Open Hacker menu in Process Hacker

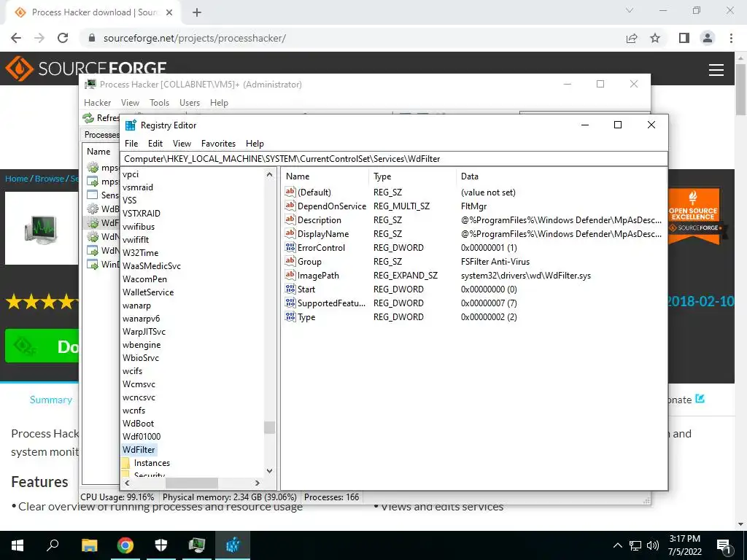97,102
